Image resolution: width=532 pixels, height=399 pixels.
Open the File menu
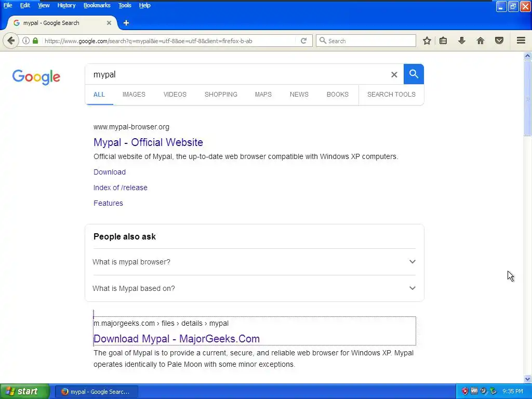point(8,5)
